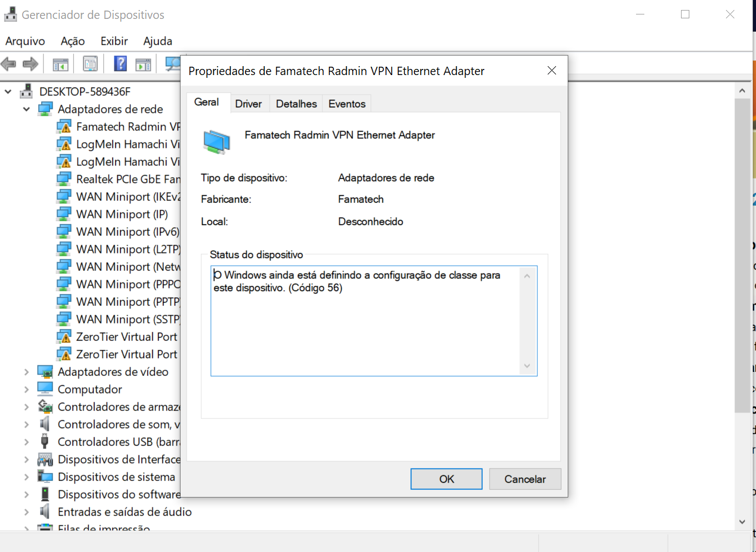Click the action pane toolbar icon
This screenshot has width=756, height=552.
pyautogui.click(x=143, y=64)
